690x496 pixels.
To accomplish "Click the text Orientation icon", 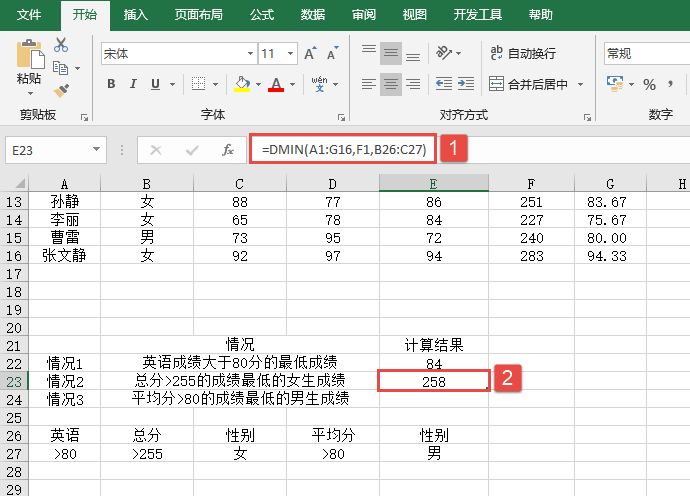I will click(447, 53).
